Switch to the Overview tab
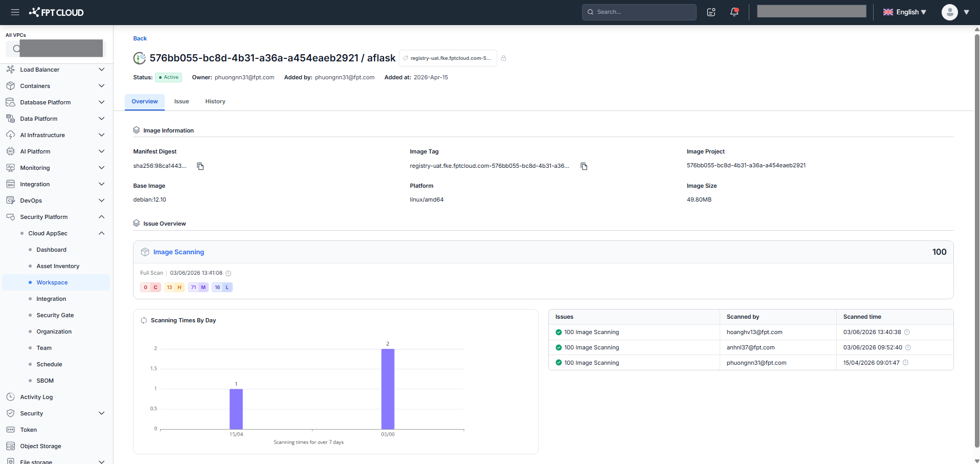980x464 pixels. (145, 102)
